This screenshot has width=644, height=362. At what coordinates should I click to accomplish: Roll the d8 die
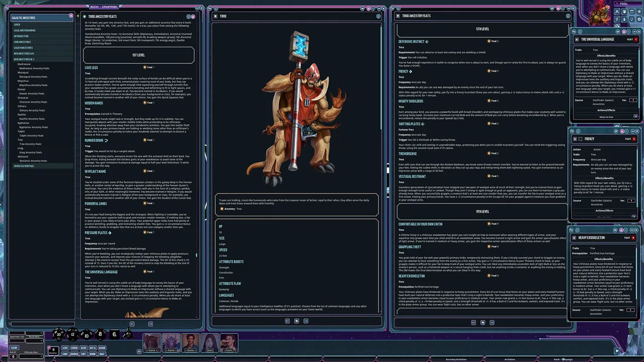click(x=100, y=334)
